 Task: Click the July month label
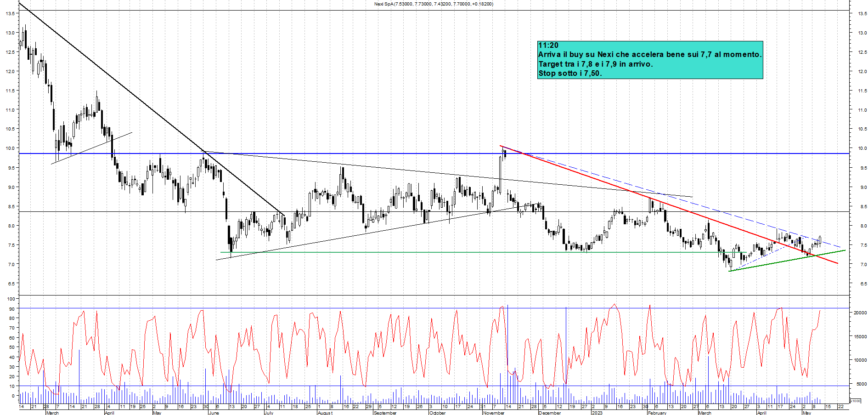pyautogui.click(x=269, y=413)
